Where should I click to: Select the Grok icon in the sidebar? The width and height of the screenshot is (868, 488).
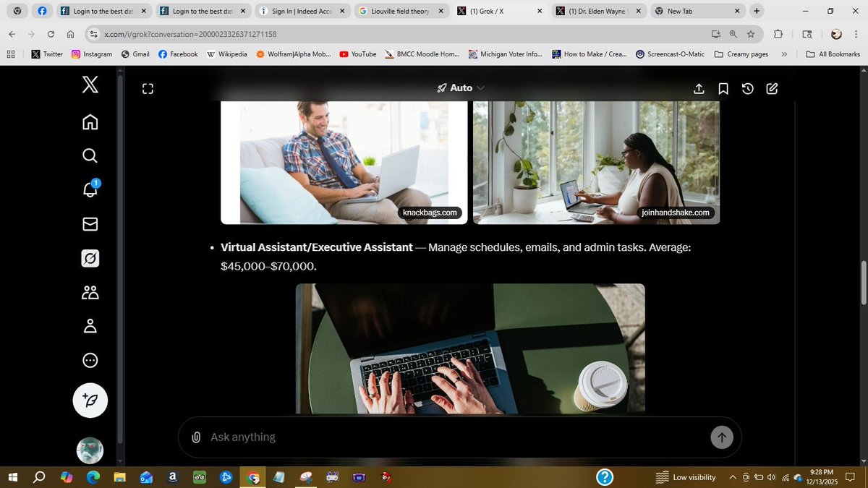90,258
